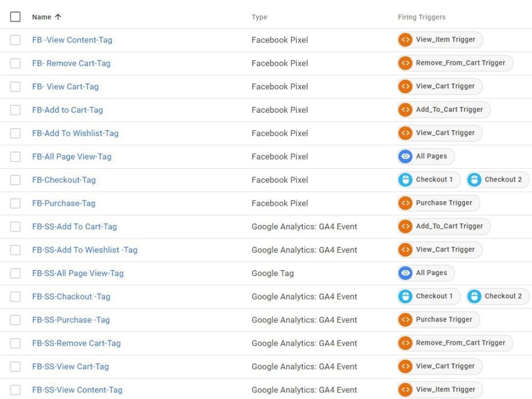Select all tags with the header checkbox
Image resolution: width=532 pixels, height=399 pixels.
point(15,16)
